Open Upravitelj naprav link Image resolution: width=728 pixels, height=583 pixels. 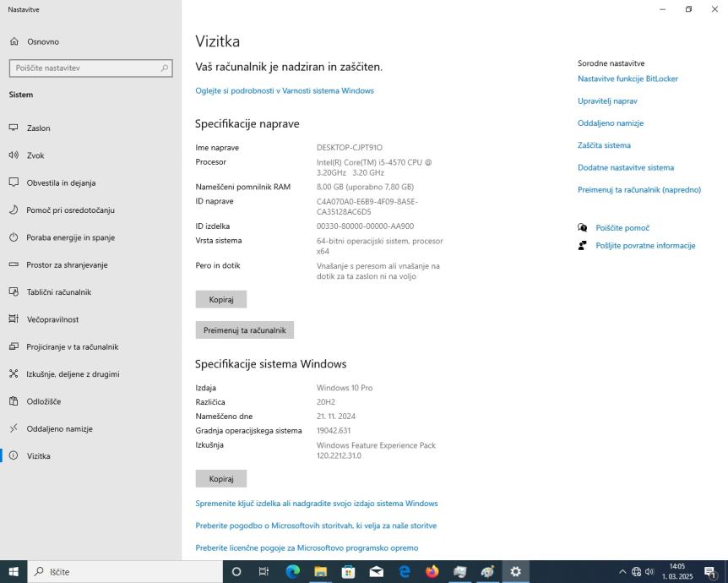[607, 101]
